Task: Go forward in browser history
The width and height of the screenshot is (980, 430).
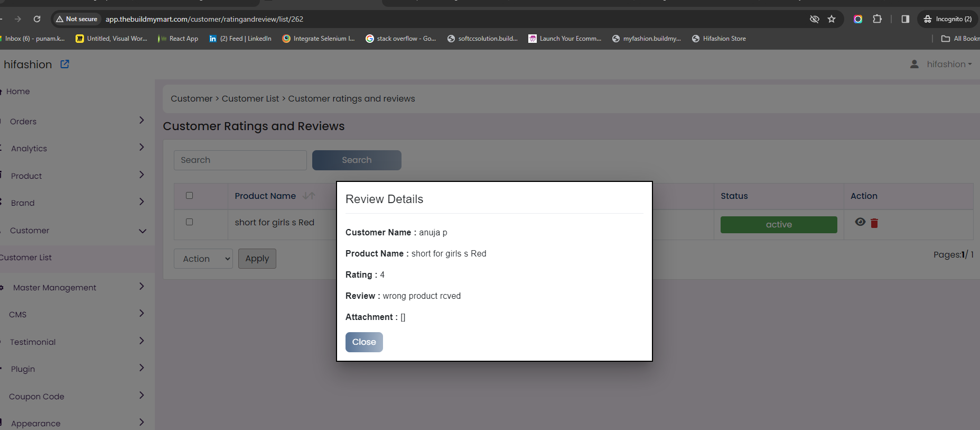Action: (x=18, y=19)
